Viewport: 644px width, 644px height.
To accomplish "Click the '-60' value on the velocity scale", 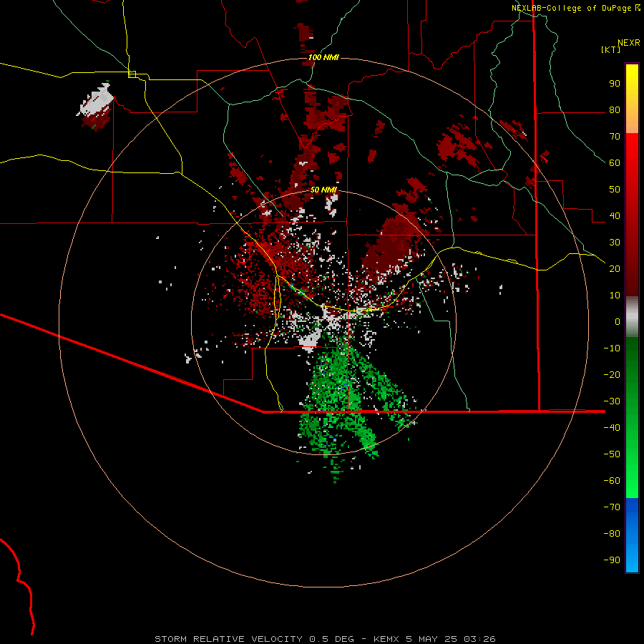I will tap(612, 481).
